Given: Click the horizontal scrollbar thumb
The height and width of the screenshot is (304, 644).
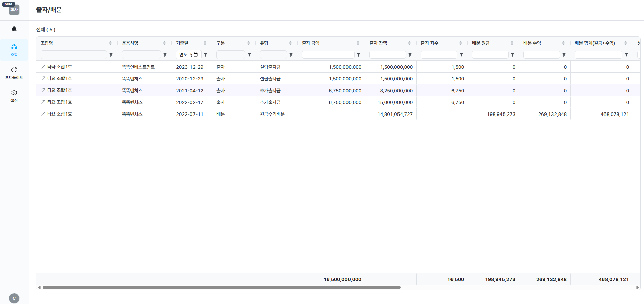Looking at the screenshot, I should [221, 288].
